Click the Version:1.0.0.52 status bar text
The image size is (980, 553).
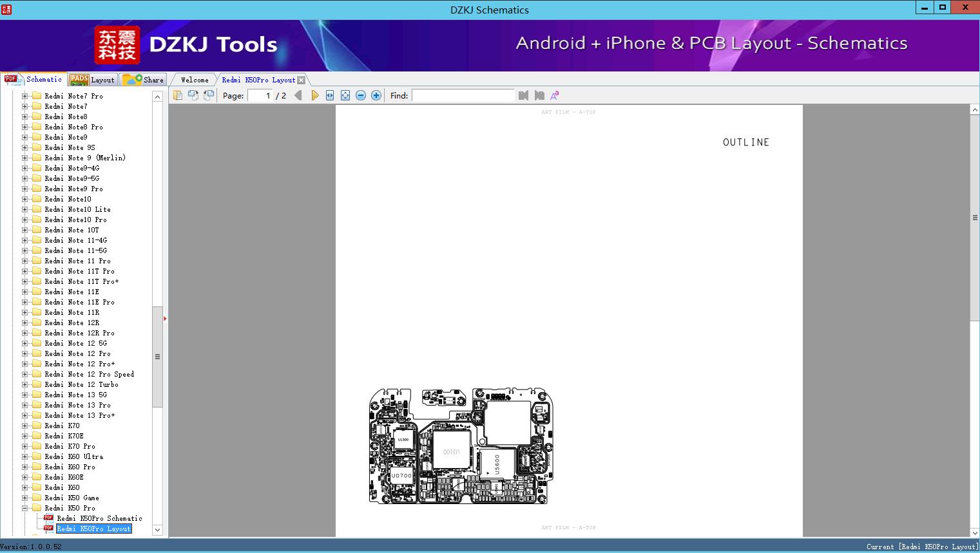click(x=31, y=547)
